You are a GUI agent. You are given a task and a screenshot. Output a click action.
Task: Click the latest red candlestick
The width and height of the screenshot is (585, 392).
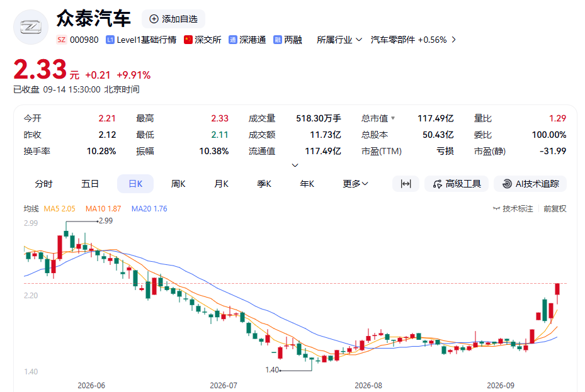(557, 291)
